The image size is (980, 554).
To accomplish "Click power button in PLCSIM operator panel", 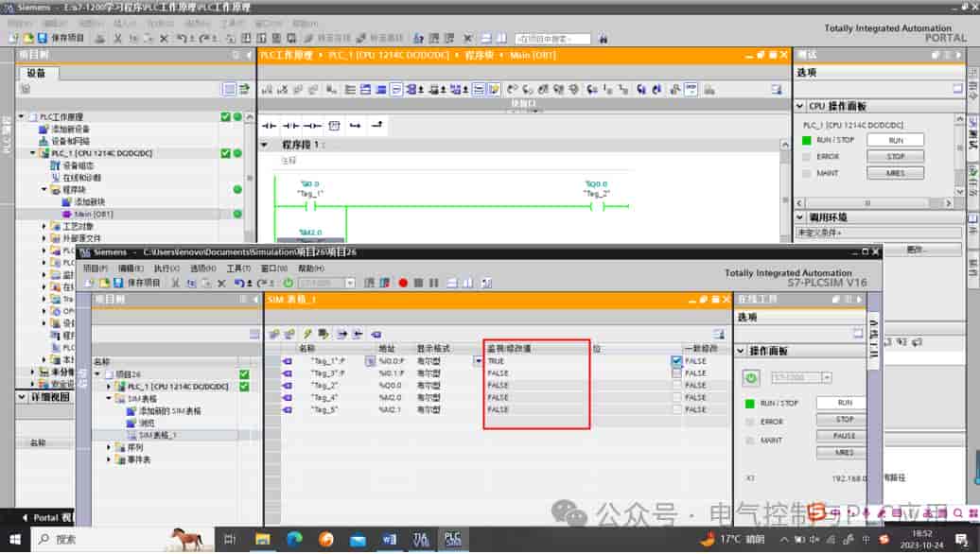I will coord(751,377).
